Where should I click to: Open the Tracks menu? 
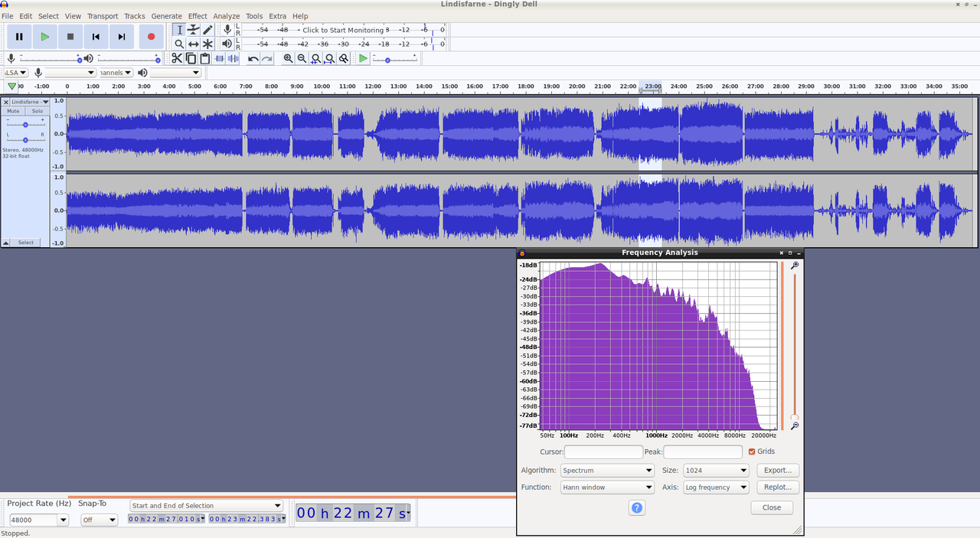pyautogui.click(x=134, y=16)
